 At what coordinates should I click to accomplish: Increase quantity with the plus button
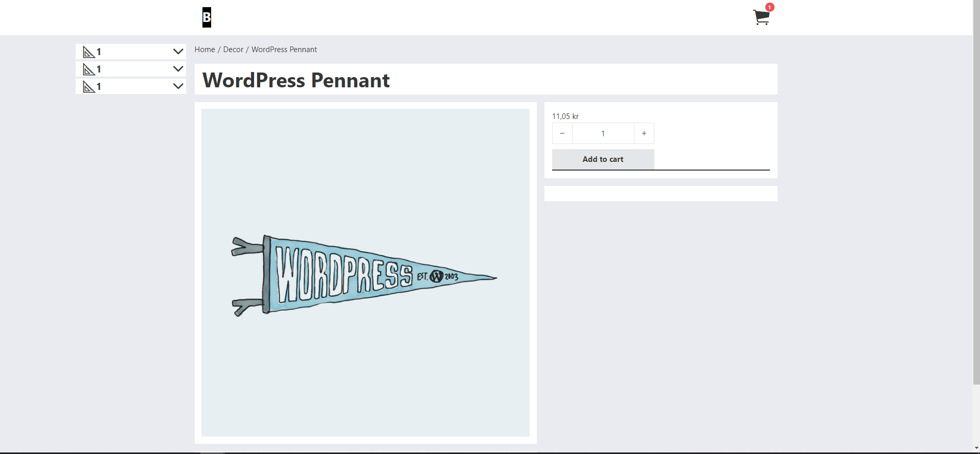click(644, 133)
